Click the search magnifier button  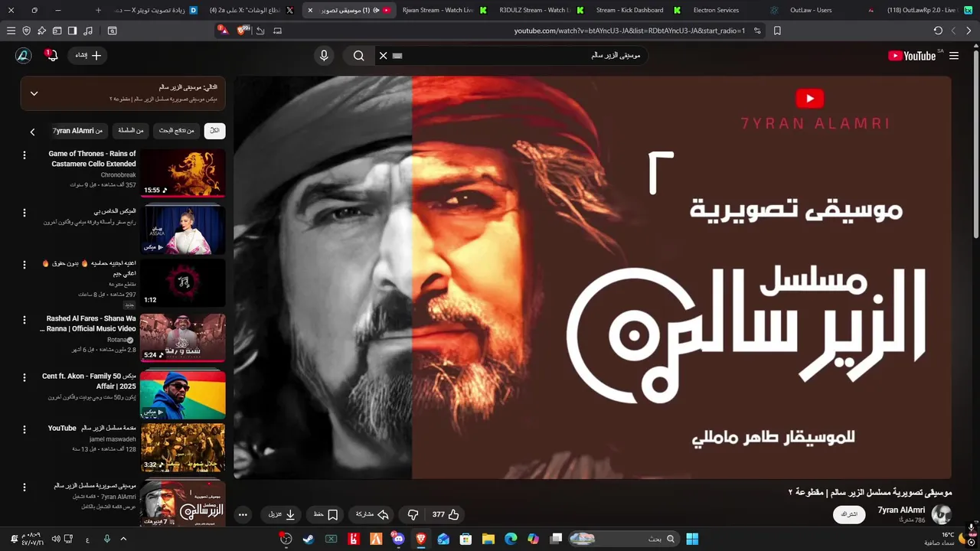pyautogui.click(x=358, y=56)
